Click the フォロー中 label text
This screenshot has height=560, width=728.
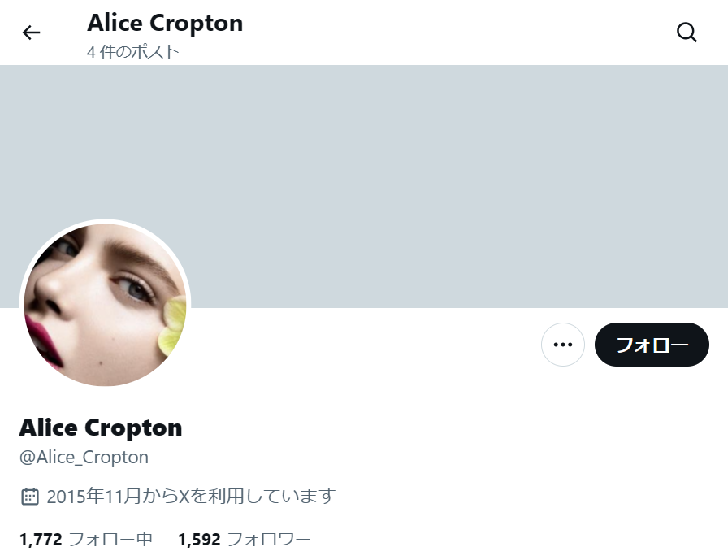[111, 540]
